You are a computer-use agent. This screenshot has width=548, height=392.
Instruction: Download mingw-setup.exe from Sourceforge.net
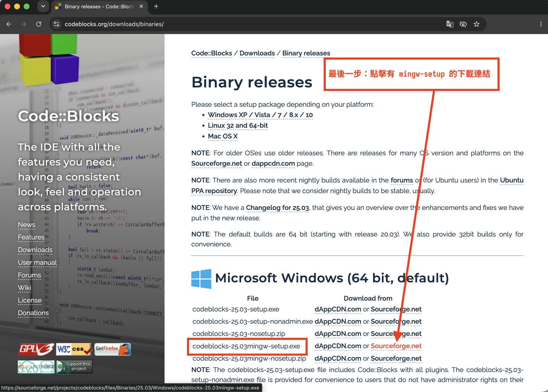click(396, 346)
